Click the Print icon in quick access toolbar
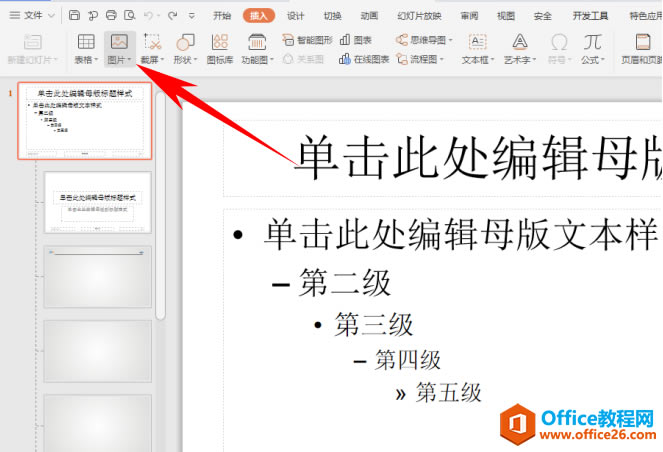This screenshot has width=663, height=452. point(111,16)
